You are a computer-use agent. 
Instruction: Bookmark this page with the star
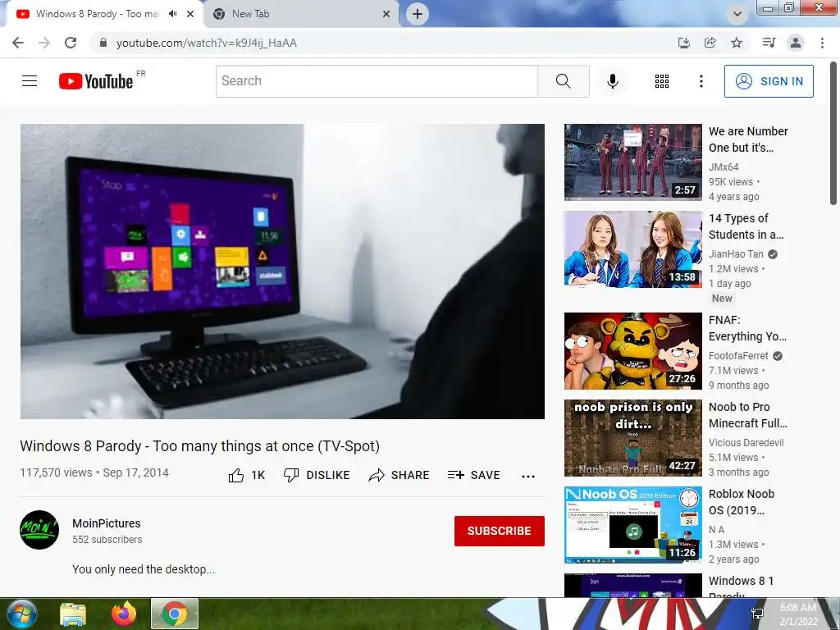pyautogui.click(x=737, y=43)
